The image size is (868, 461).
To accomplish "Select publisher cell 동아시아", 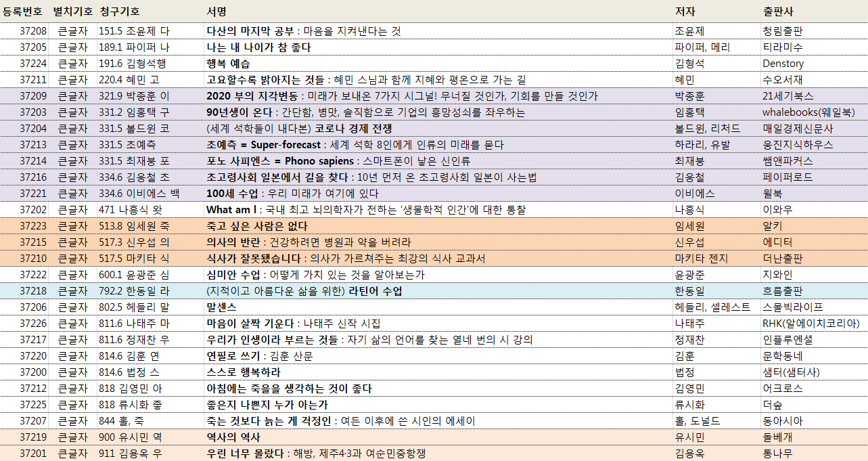I will pos(782,421).
